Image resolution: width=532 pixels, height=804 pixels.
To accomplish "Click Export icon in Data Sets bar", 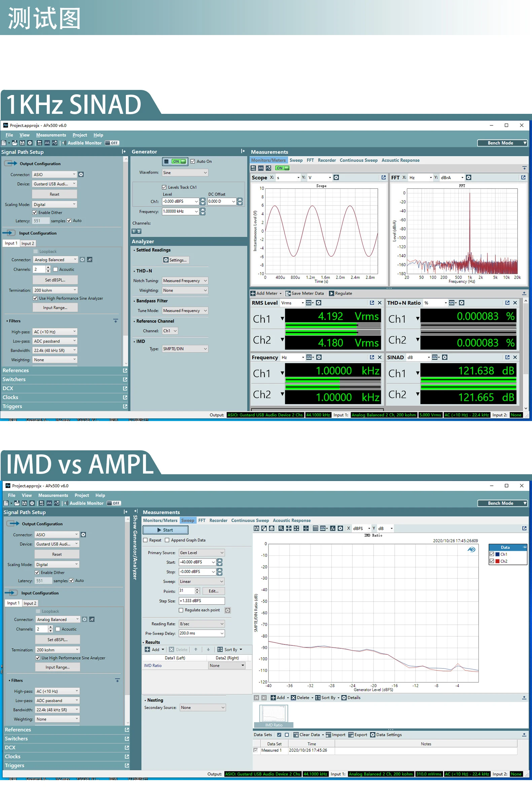I will (x=351, y=734).
